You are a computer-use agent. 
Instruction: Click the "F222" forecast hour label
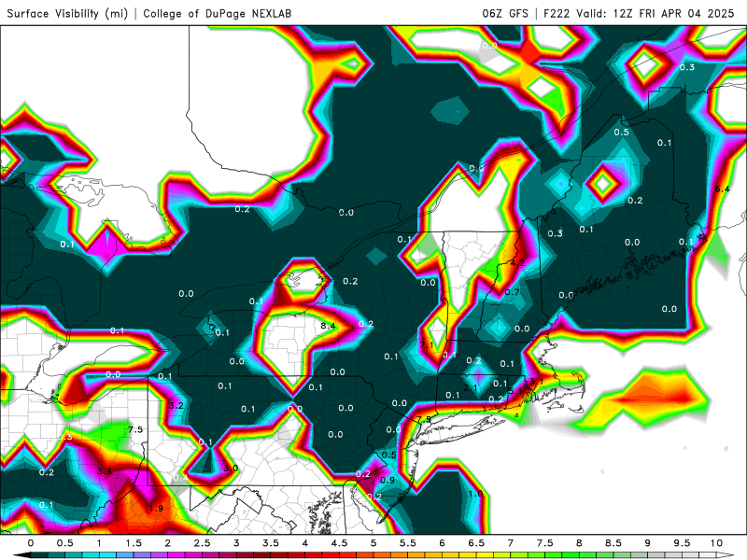click(x=557, y=13)
